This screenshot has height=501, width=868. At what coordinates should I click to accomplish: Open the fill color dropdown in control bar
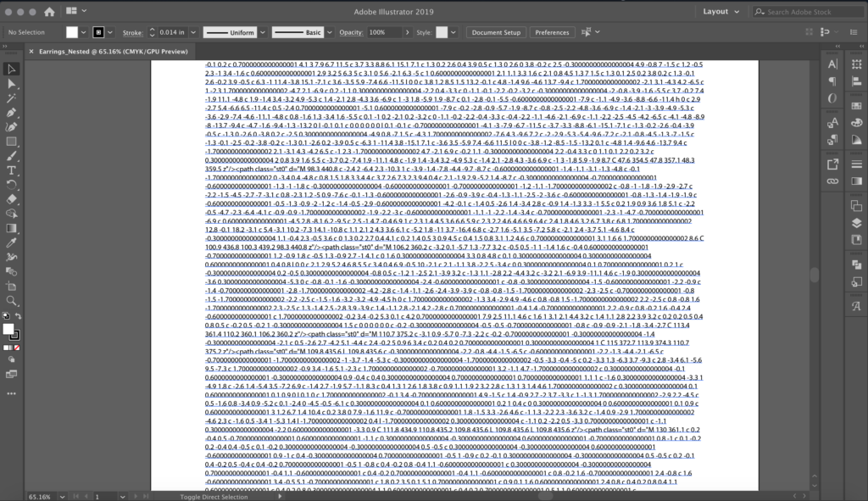(x=84, y=33)
